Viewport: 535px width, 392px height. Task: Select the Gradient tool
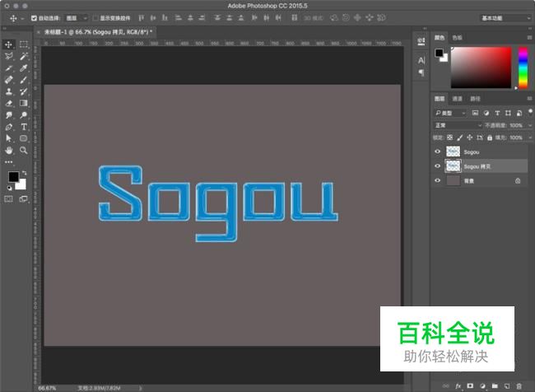tap(24, 103)
